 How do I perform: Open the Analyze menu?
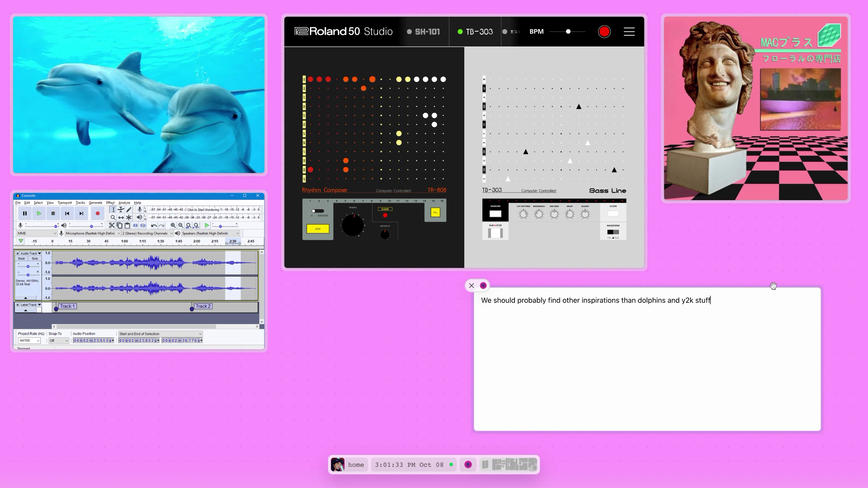click(x=124, y=203)
